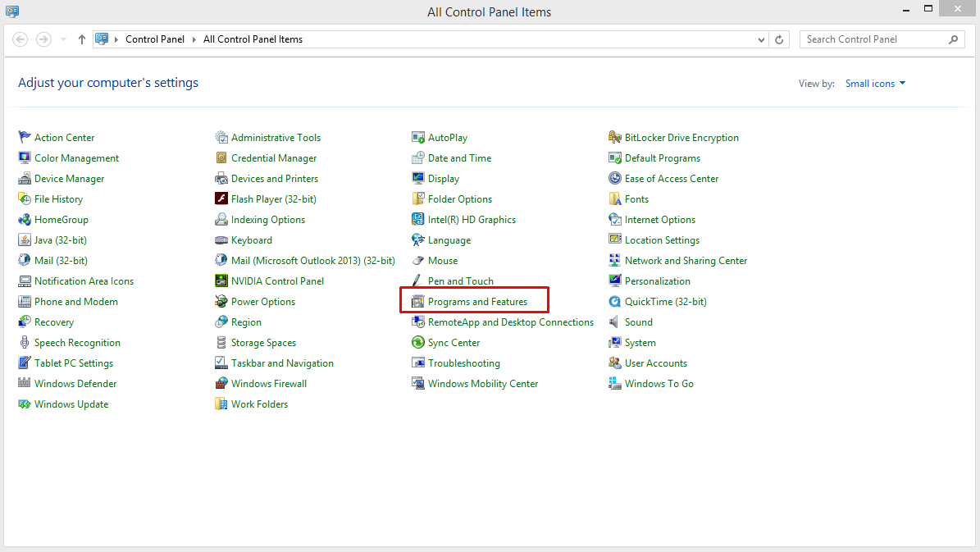Click the Flash Player (32-bit) icon
This screenshot has height=552, width=980.
[x=221, y=199]
